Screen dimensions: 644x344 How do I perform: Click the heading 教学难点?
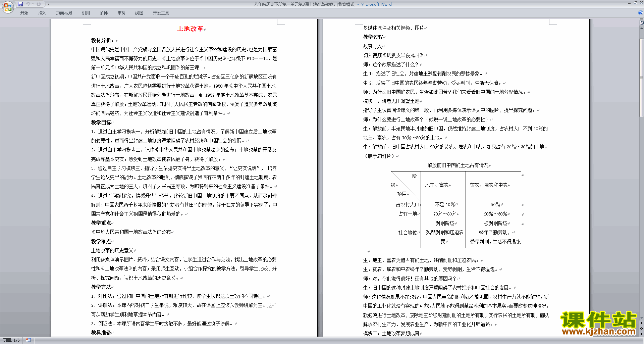click(101, 241)
